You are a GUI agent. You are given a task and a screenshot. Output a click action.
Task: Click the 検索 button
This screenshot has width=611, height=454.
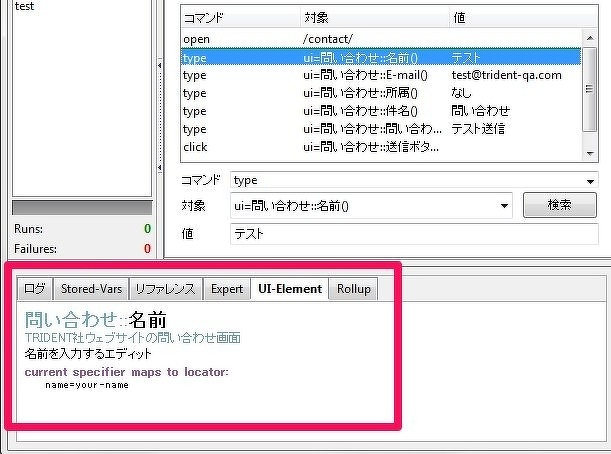(x=560, y=206)
